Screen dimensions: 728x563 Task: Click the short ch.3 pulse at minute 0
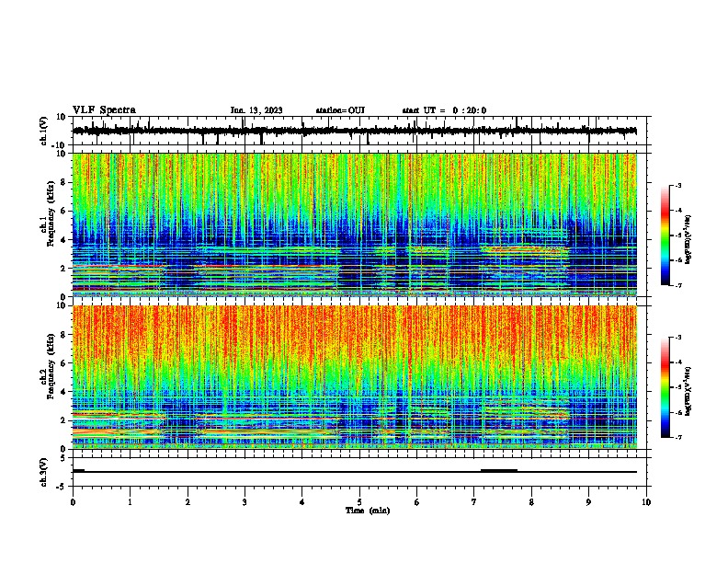pos(78,471)
